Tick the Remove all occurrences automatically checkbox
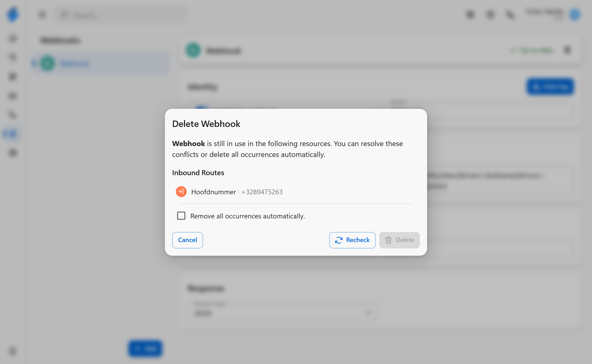Image resolution: width=592 pixels, height=364 pixels. point(181,216)
